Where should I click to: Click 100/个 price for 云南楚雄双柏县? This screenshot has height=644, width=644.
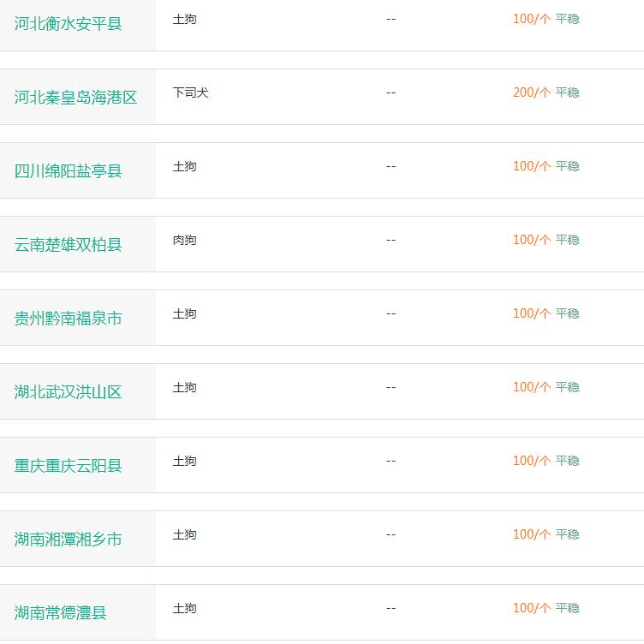(532, 240)
